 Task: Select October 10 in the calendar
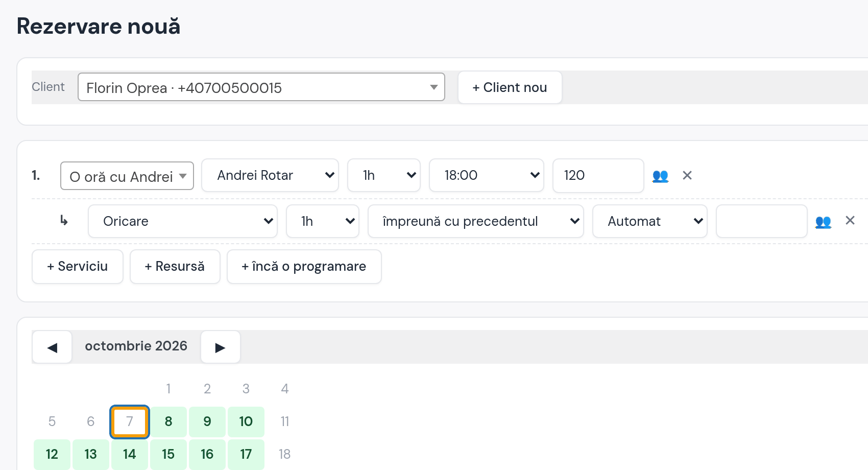tap(246, 421)
